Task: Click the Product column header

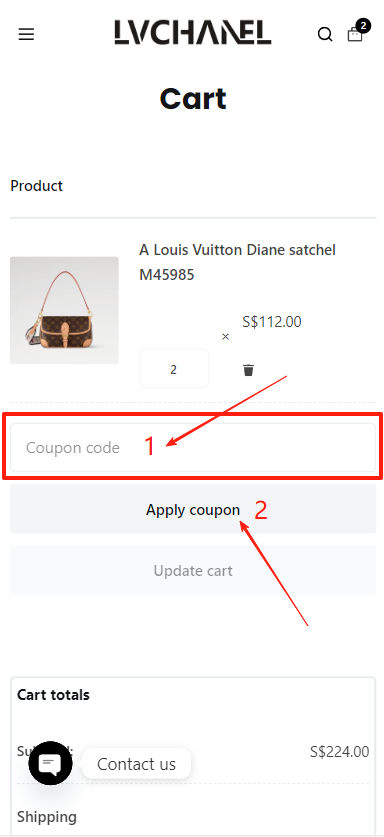Action: pos(36,186)
